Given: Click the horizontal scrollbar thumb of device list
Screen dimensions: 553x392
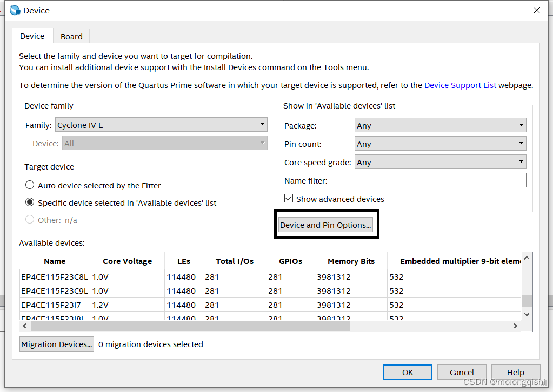Looking at the screenshot, I should click(x=190, y=326).
